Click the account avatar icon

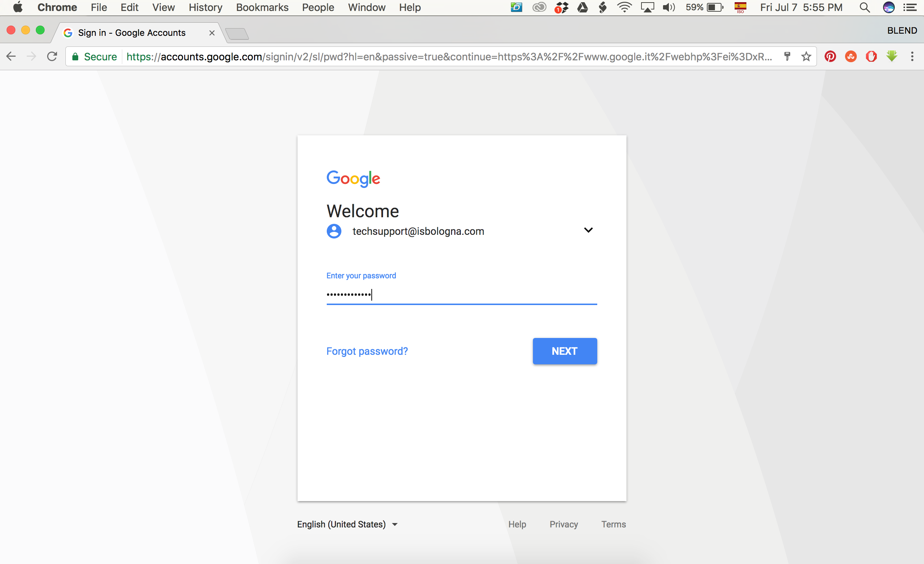point(334,231)
